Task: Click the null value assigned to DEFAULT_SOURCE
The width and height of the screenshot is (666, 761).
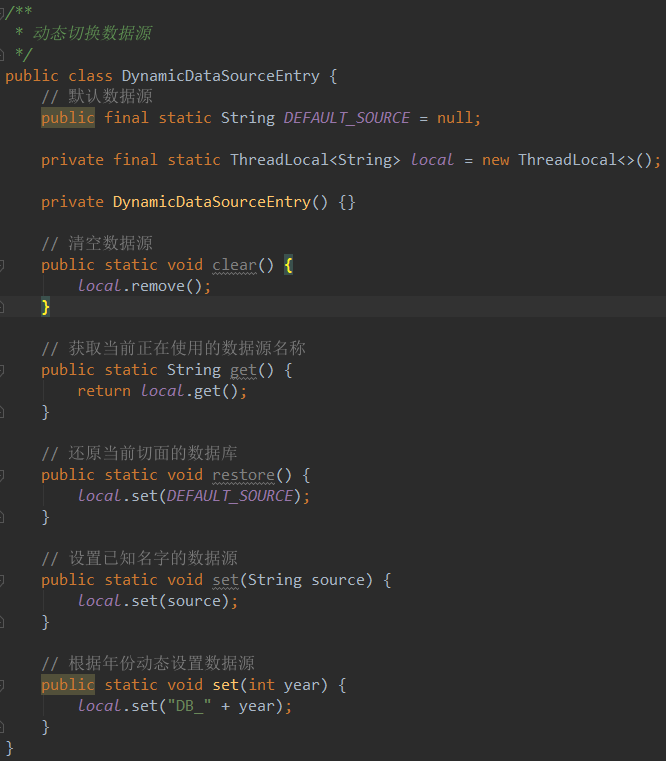Action: click(x=454, y=118)
